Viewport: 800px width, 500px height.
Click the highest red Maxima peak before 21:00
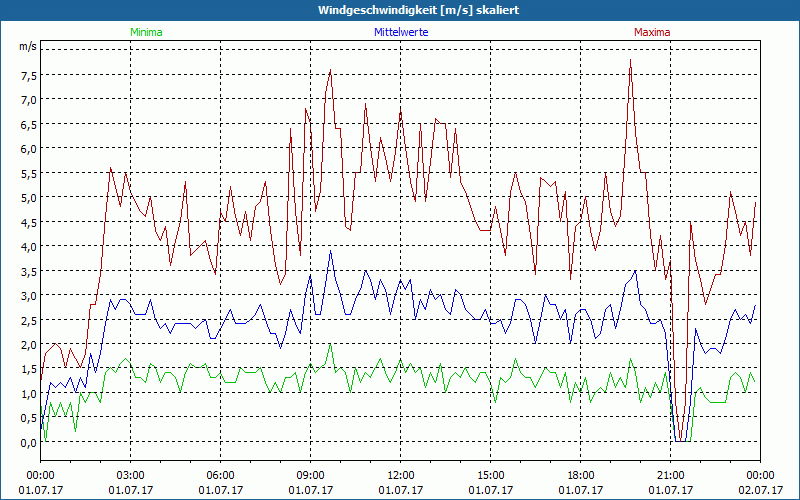point(630,60)
